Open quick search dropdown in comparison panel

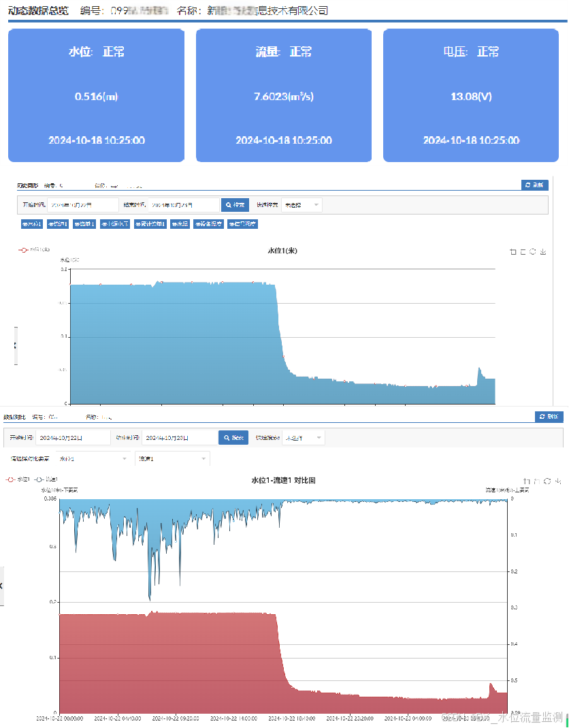304,438
